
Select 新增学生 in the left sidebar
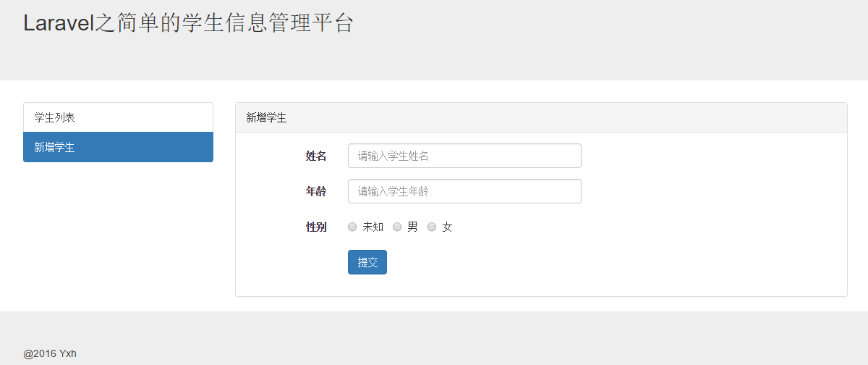(118, 147)
